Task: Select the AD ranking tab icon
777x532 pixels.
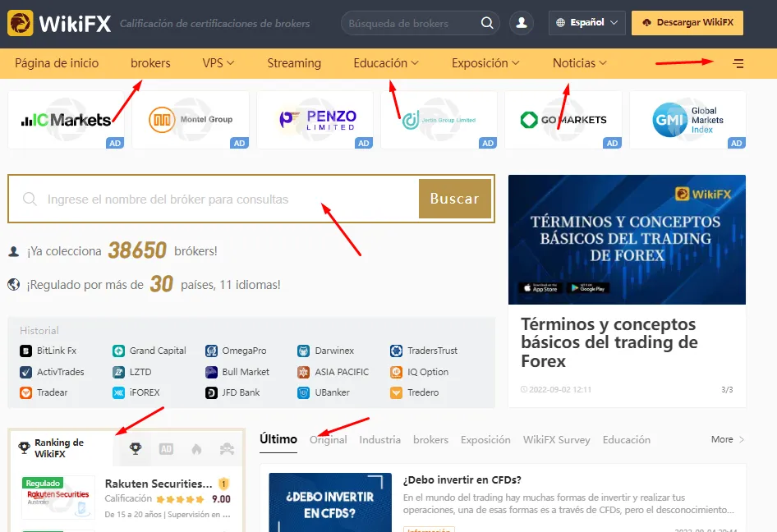Action: (166, 449)
